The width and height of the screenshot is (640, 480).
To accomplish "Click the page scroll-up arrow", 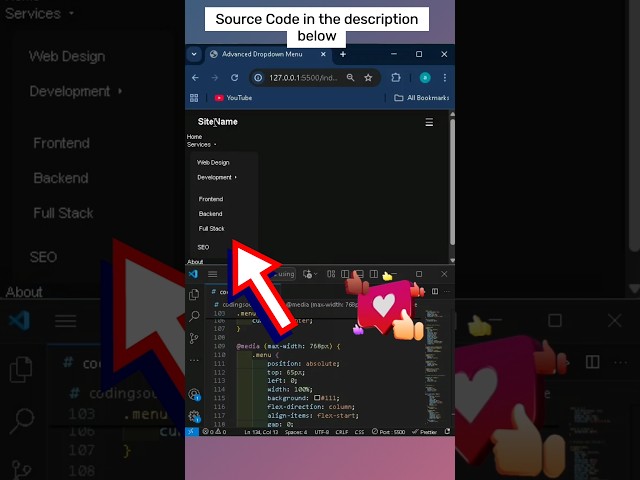I will [x=452, y=114].
